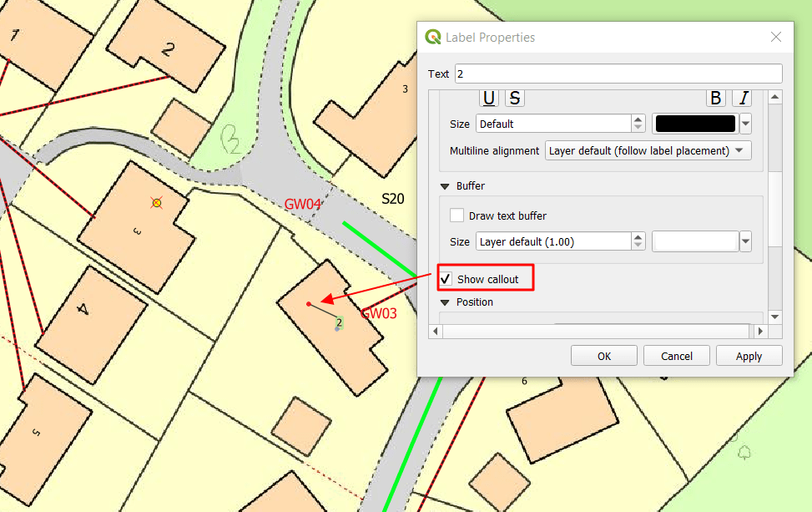
Task: Confirm label changes with OK
Action: click(x=603, y=355)
